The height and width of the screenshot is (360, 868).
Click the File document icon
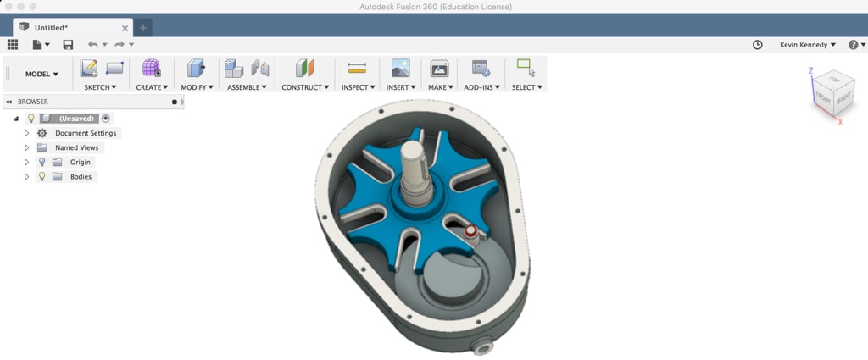(x=37, y=45)
